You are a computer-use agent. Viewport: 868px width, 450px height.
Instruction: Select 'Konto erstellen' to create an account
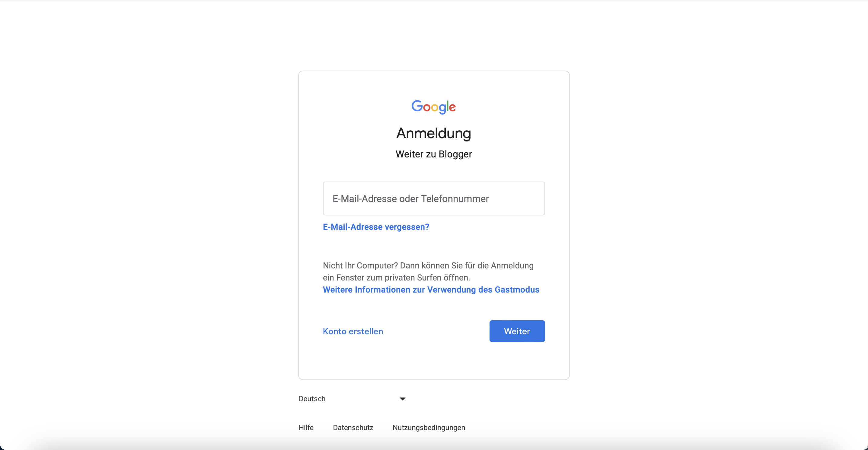[x=353, y=331]
